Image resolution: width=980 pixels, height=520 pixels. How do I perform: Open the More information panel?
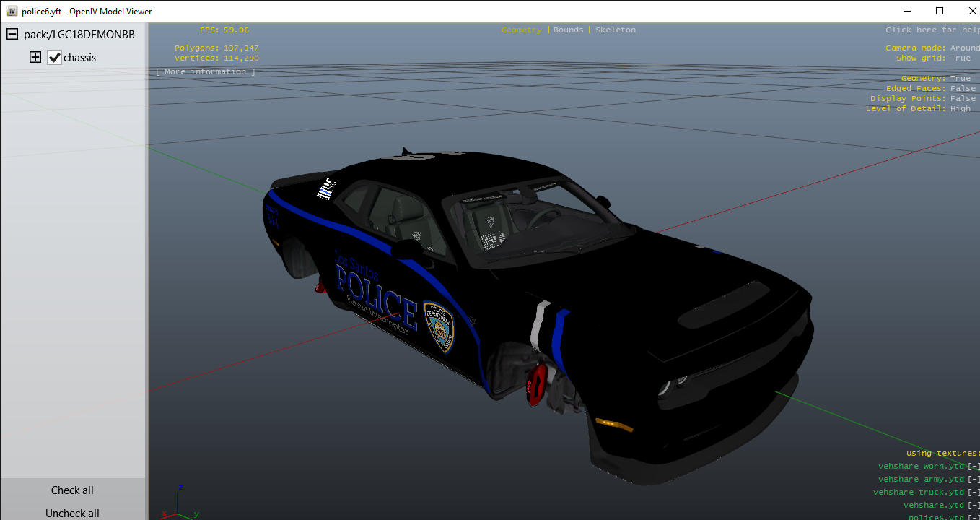pyautogui.click(x=206, y=72)
